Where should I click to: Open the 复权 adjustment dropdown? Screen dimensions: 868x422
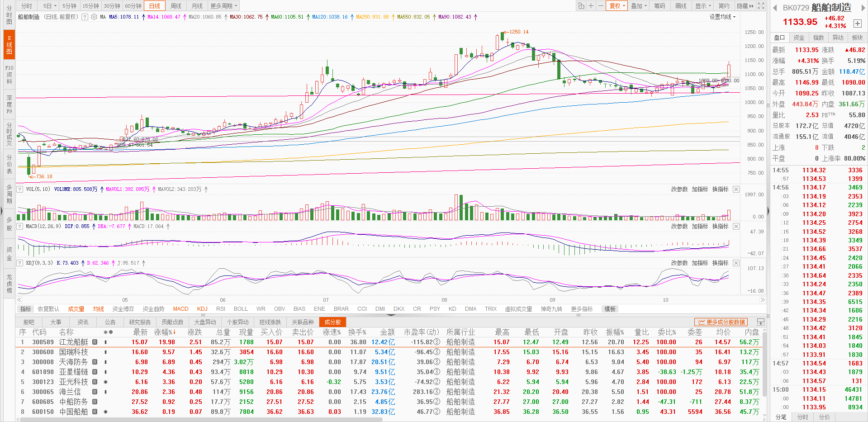[617, 6]
